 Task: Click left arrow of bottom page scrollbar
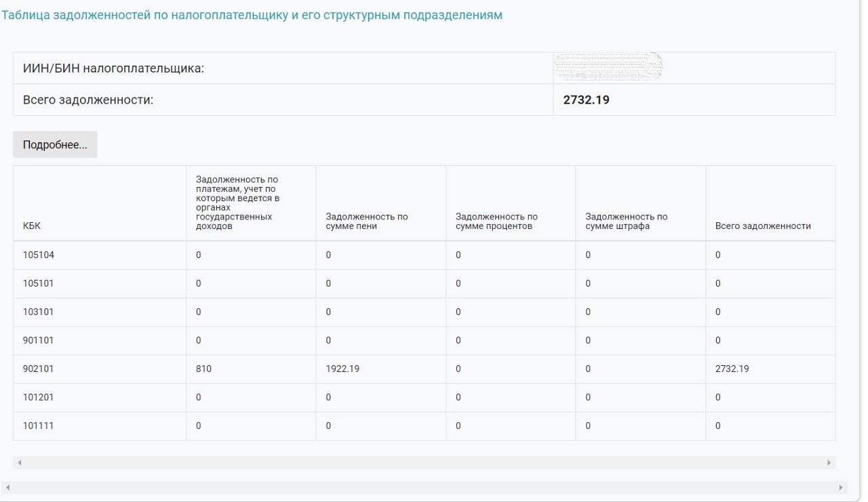(x=7, y=487)
